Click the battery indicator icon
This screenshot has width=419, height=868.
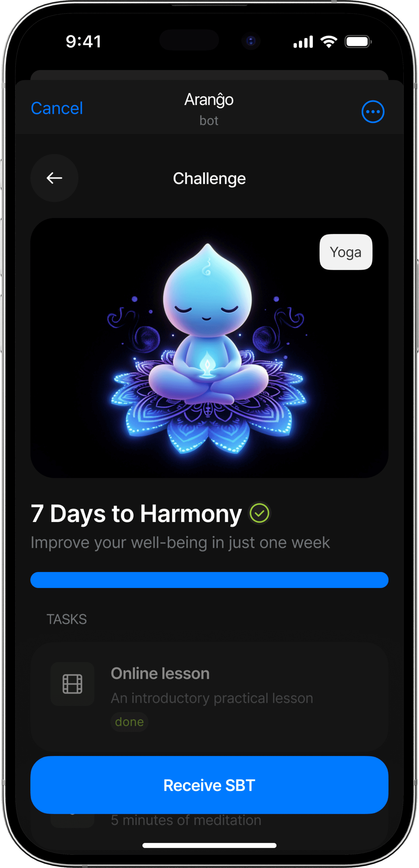click(358, 42)
